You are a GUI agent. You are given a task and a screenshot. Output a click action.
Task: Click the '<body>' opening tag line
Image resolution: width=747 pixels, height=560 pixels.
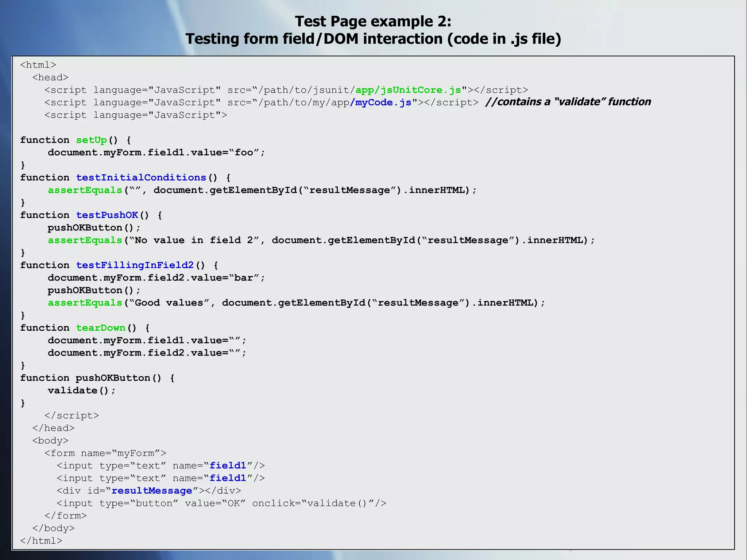(50, 441)
